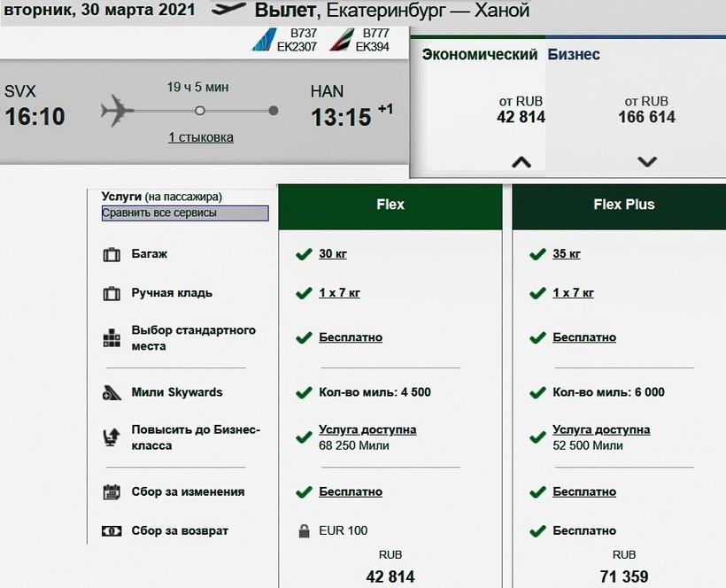Click the change fee calendar icon
This screenshot has height=588, width=726.
point(112,492)
